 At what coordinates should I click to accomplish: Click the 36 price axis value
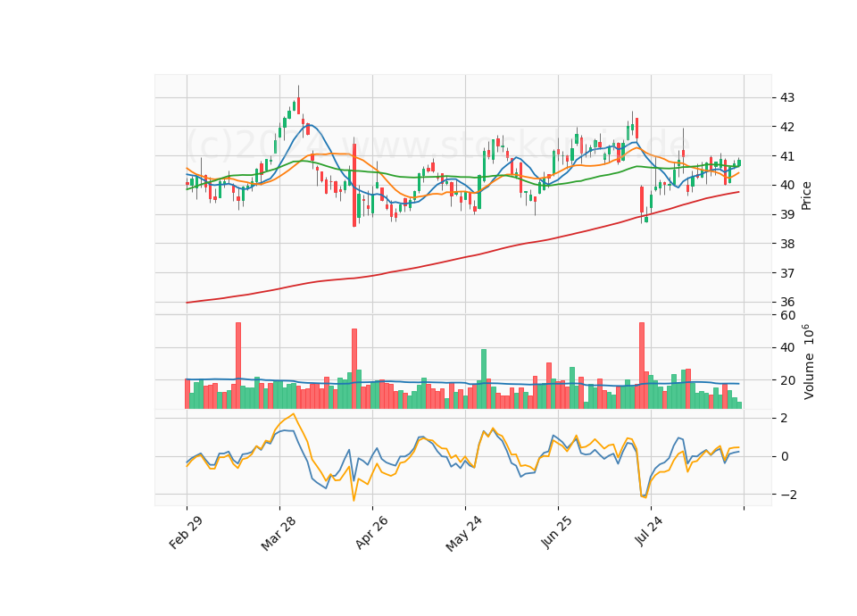tap(787, 302)
